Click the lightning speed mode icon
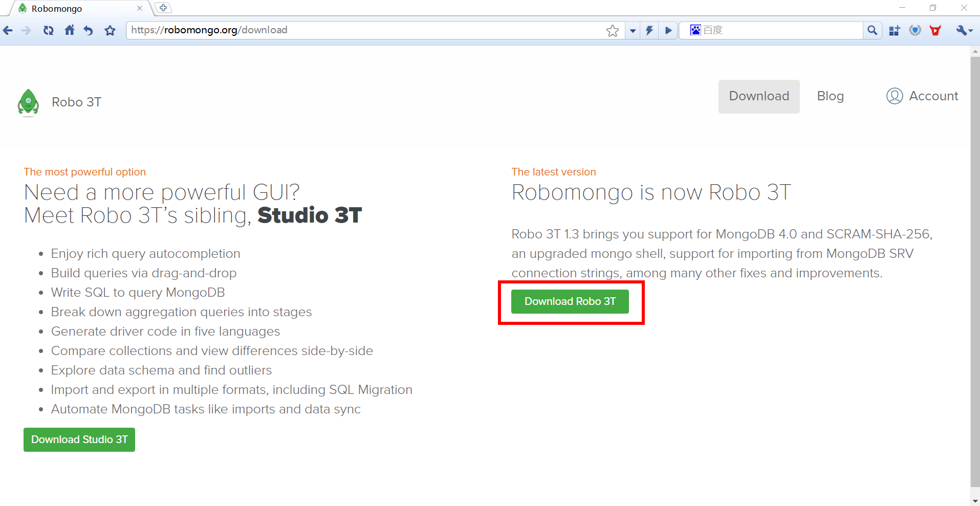 649,31
